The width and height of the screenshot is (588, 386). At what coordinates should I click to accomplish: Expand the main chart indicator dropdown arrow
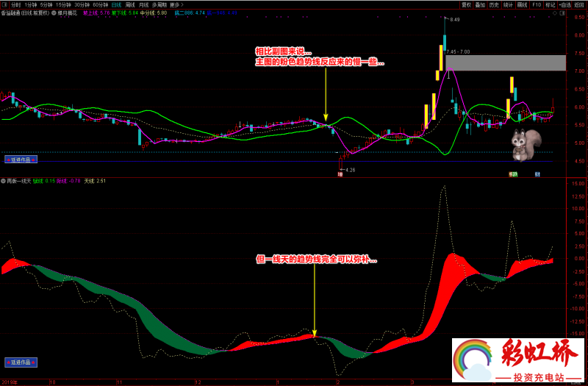coord(54,13)
